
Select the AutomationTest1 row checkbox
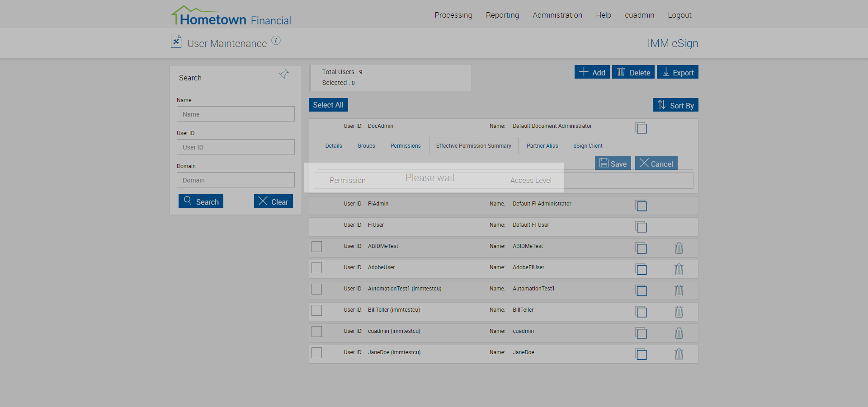[317, 289]
